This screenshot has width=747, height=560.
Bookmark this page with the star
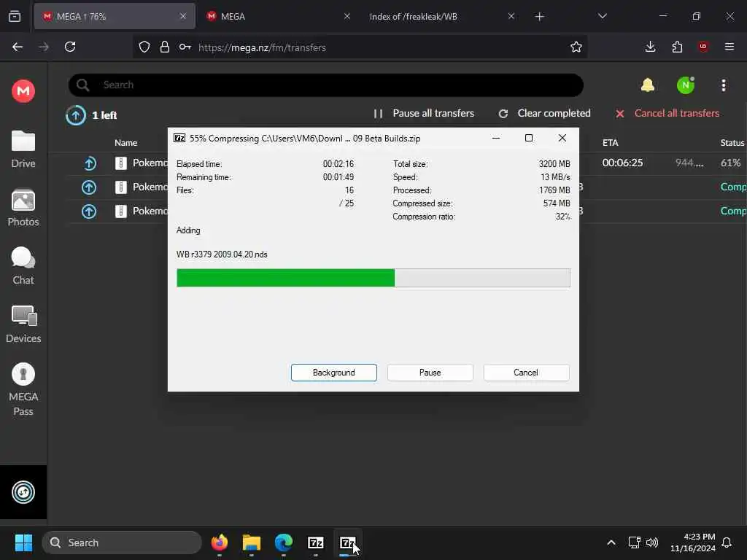pos(576,47)
